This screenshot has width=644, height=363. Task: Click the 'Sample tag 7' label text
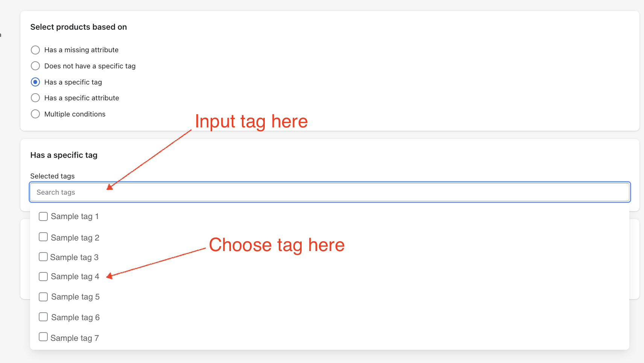[x=74, y=338]
